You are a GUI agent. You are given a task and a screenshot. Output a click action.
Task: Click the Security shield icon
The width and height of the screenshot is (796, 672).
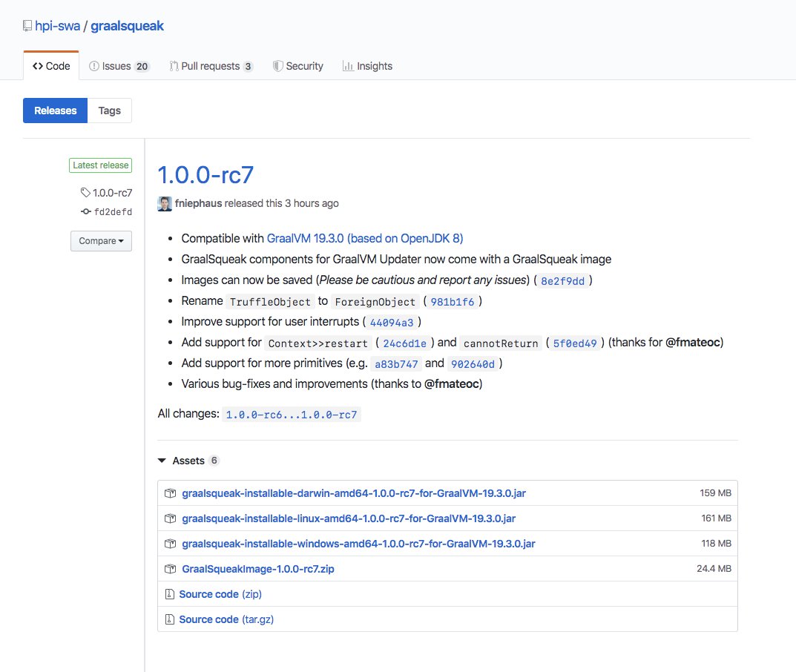pos(277,66)
